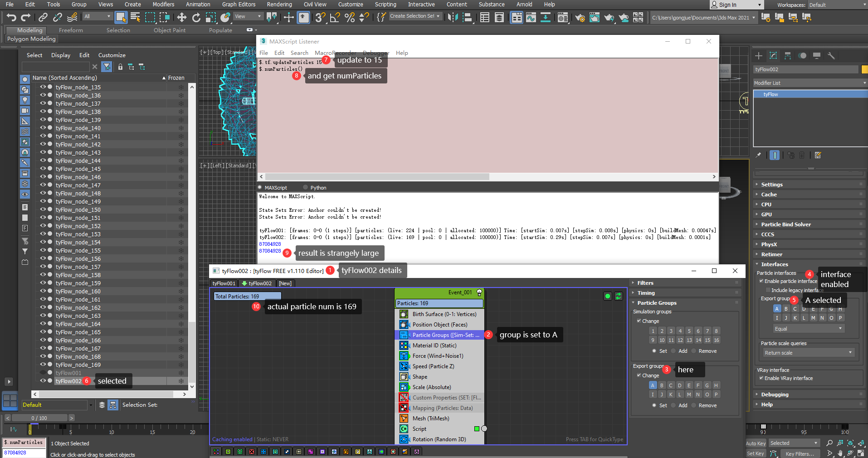Open the All selection filter dropdown
Screen dimensions: 868x458
tap(98, 16)
